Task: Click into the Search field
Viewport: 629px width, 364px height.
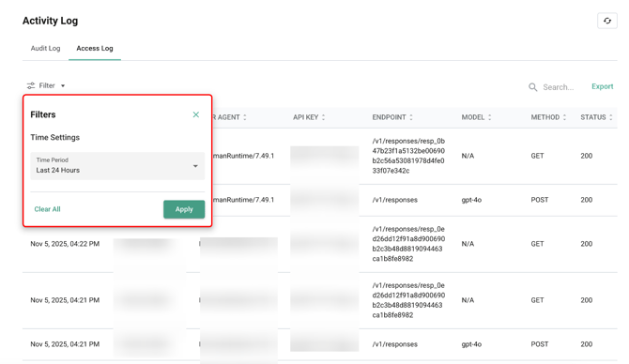Action: (x=559, y=87)
